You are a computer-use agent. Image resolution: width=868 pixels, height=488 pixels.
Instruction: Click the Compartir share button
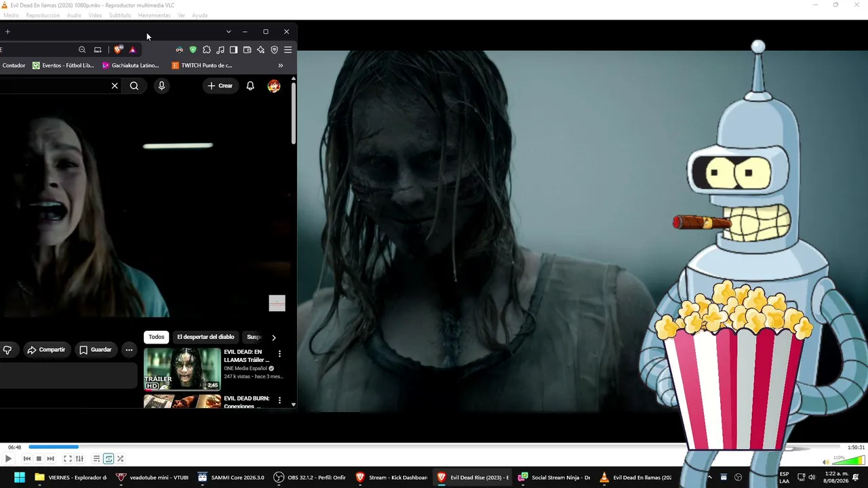point(46,350)
